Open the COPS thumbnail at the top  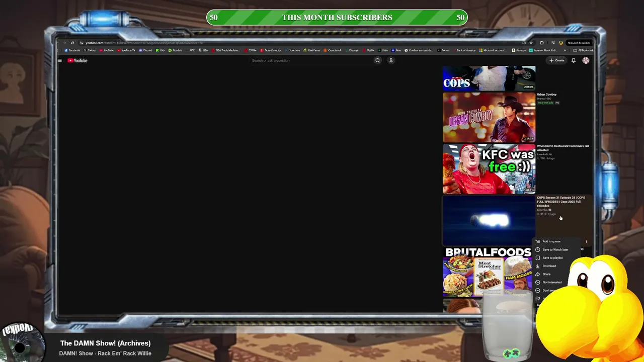(x=489, y=78)
